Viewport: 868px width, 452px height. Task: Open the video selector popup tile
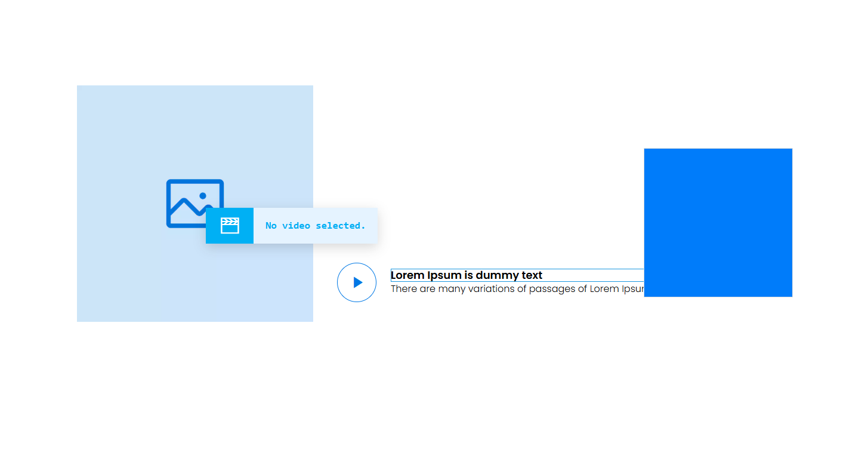pyautogui.click(x=292, y=226)
